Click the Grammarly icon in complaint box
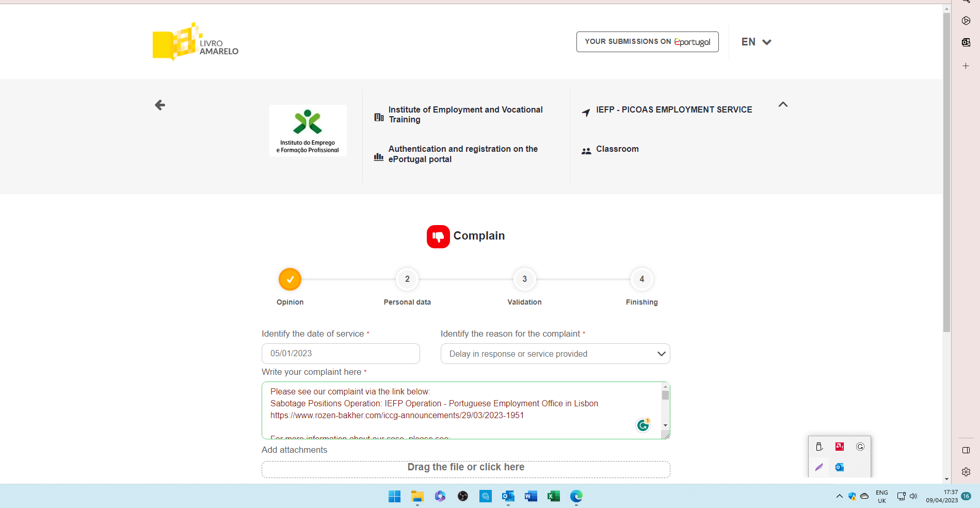 tap(643, 425)
